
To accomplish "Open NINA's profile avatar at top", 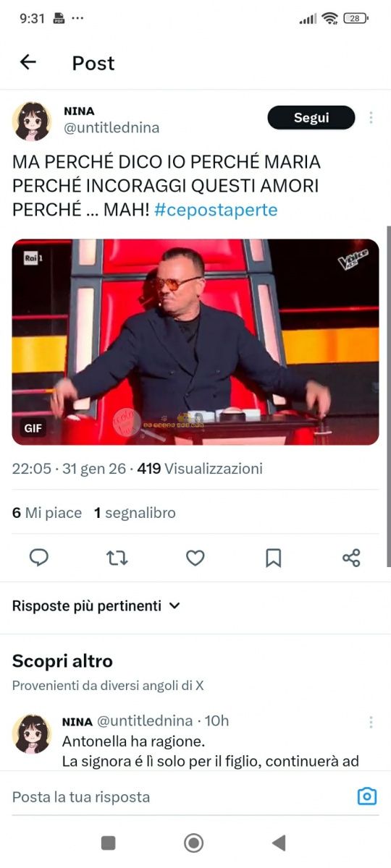I will (32, 121).
